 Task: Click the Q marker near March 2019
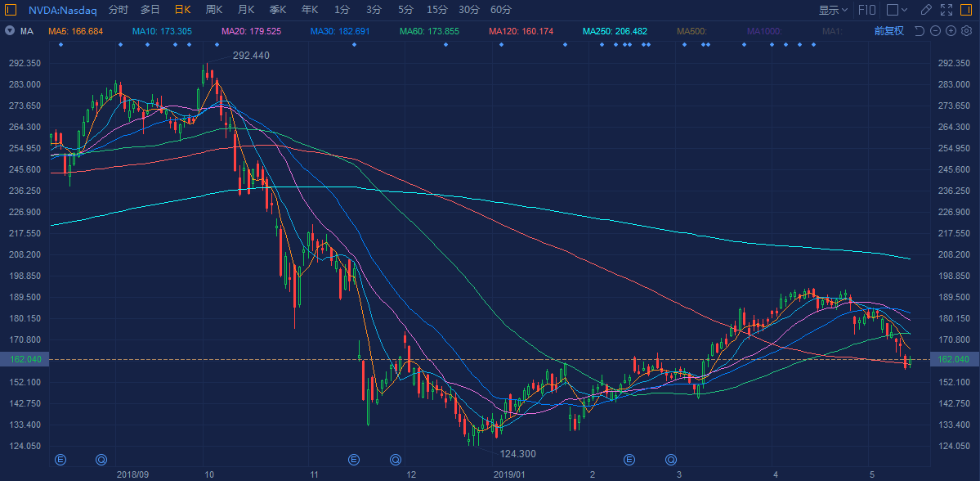click(671, 460)
